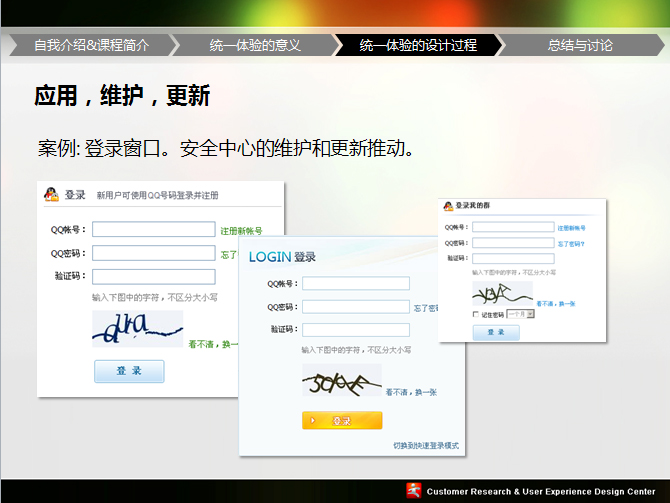Focus 验证码 field in 登录我的群 window
Viewport: 670px width, 503px height.
pyautogui.click(x=513, y=258)
